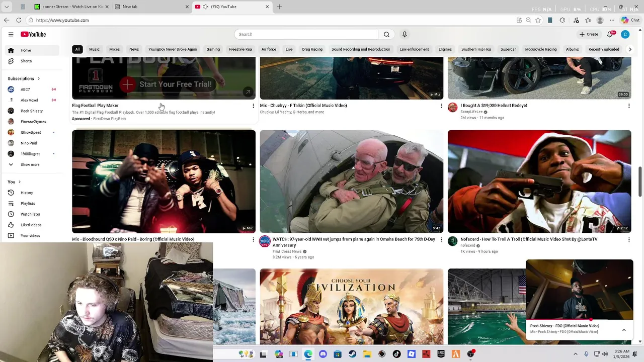Open options for Chuckyy F Talkin mix
The image size is (644, 362).
pyautogui.click(x=441, y=106)
